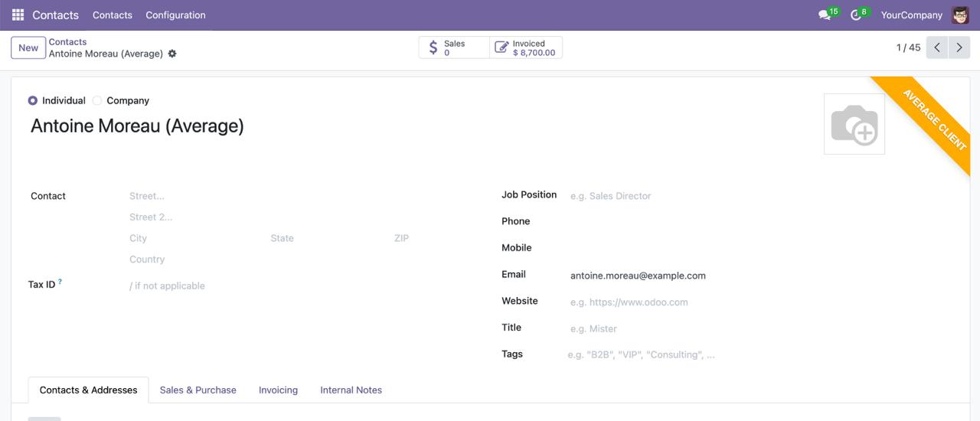
Task: Click the 1 / 45 pager counter
Action: click(x=908, y=47)
